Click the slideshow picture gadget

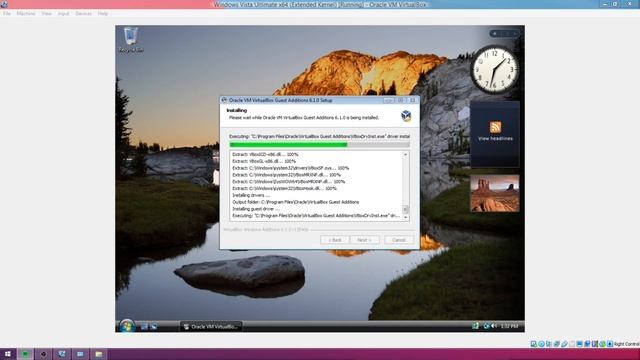pos(495,193)
